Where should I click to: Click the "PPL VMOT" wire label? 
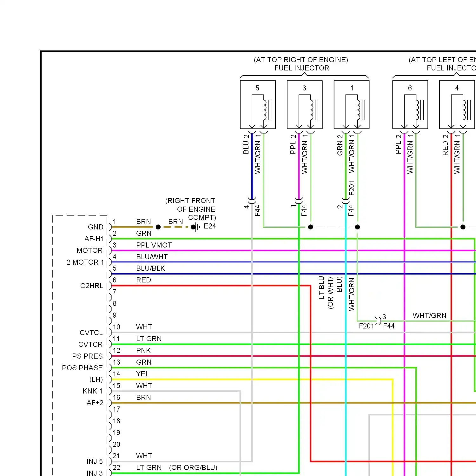point(154,245)
